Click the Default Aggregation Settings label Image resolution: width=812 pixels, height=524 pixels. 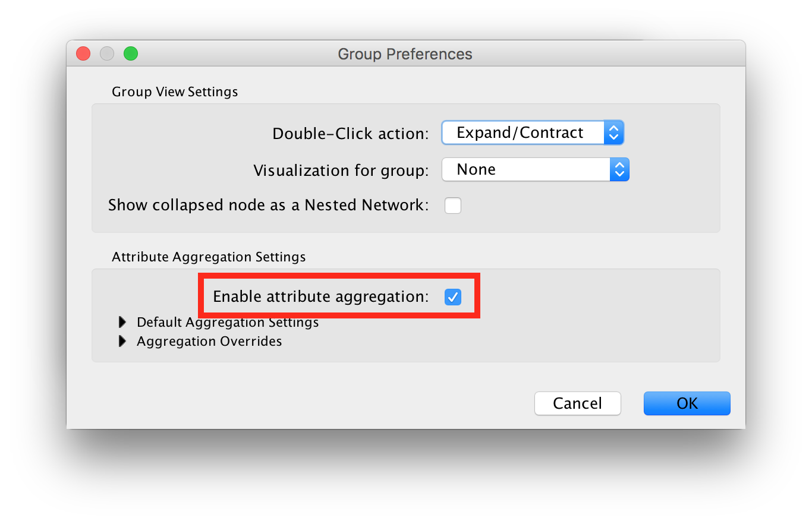[x=228, y=322]
